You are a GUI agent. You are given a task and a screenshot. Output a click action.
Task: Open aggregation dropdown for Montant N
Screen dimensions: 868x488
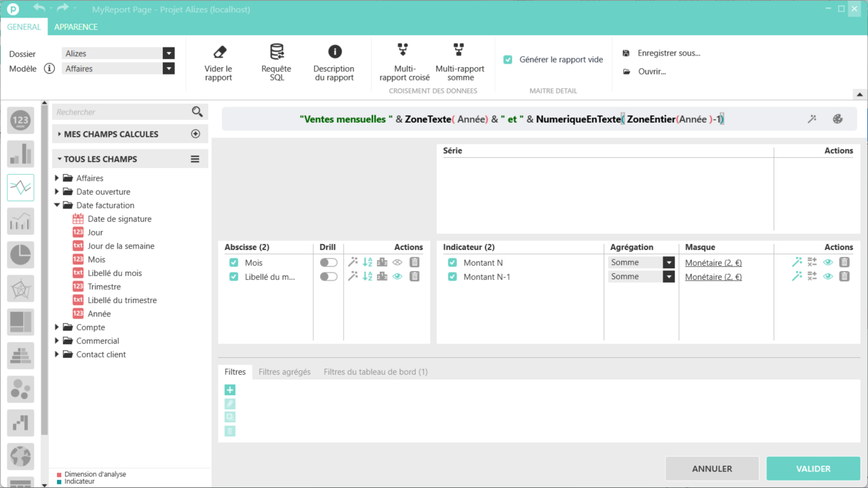(669, 262)
